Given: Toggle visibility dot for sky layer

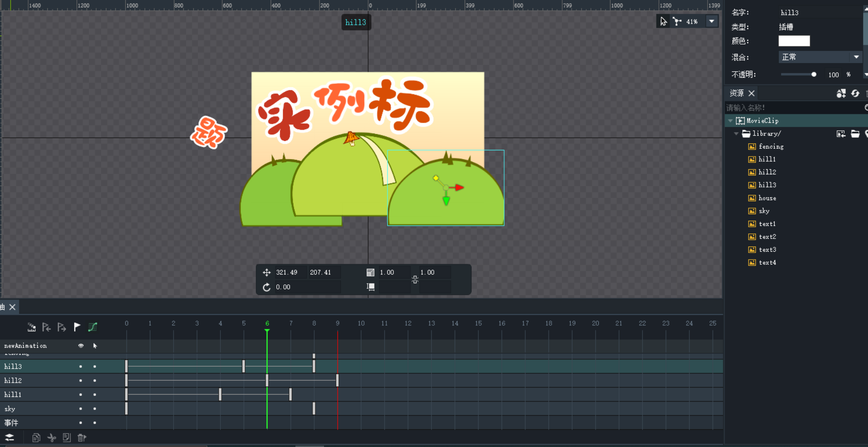Looking at the screenshot, I should coord(81,409).
